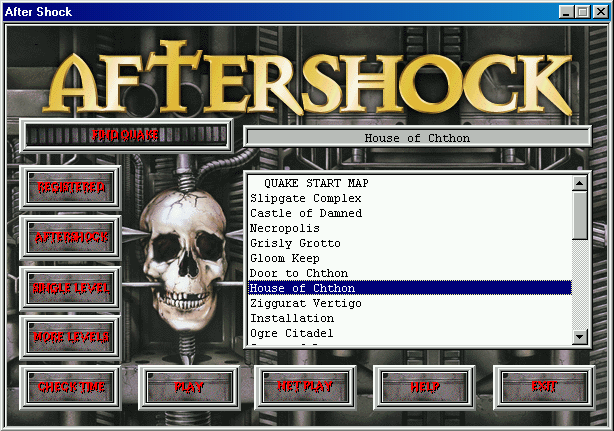The height and width of the screenshot is (431, 614).
Task: Select the Installation level
Action: click(410, 318)
